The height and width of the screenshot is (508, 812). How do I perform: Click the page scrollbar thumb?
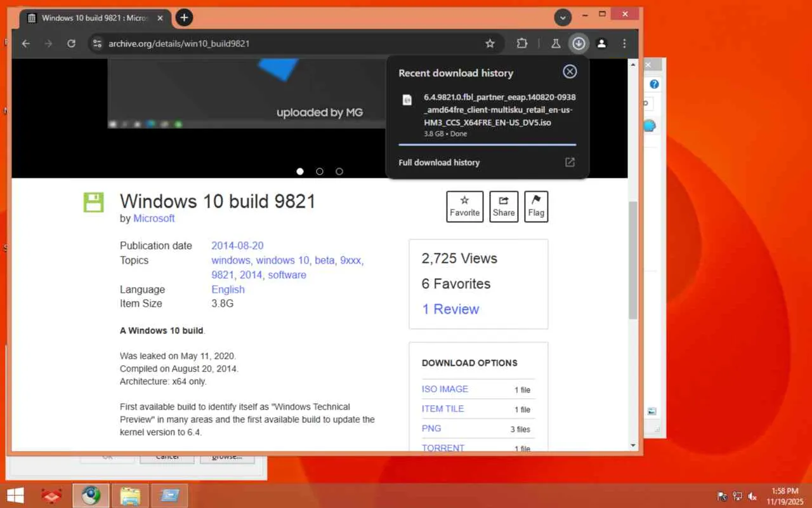pyautogui.click(x=632, y=260)
